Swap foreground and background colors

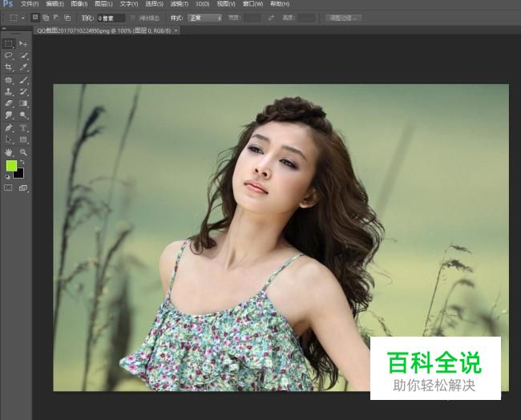pyautogui.click(x=22, y=162)
